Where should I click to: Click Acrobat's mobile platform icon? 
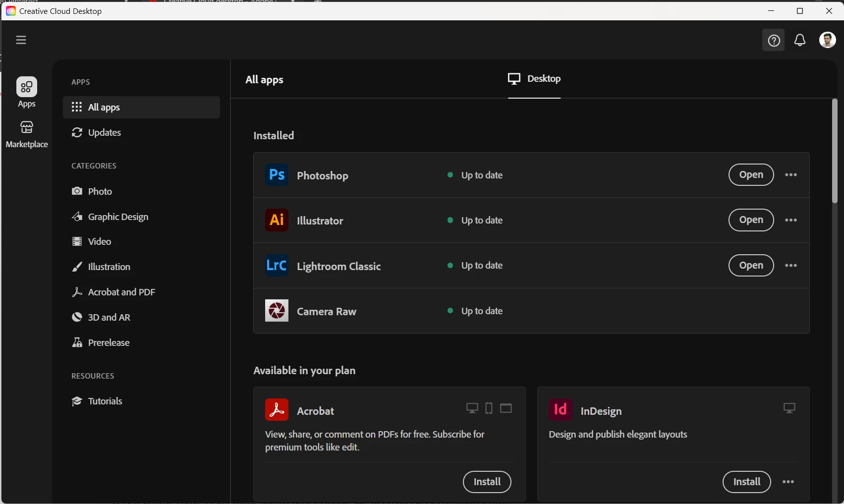click(x=489, y=408)
